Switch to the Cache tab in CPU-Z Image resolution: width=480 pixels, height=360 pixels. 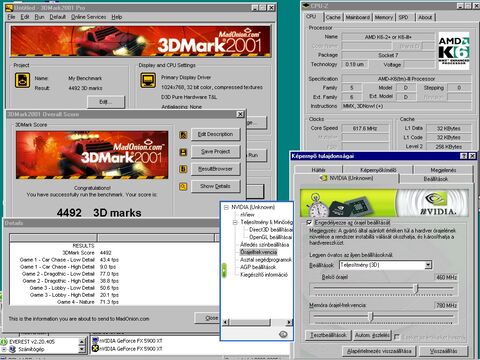click(333, 17)
